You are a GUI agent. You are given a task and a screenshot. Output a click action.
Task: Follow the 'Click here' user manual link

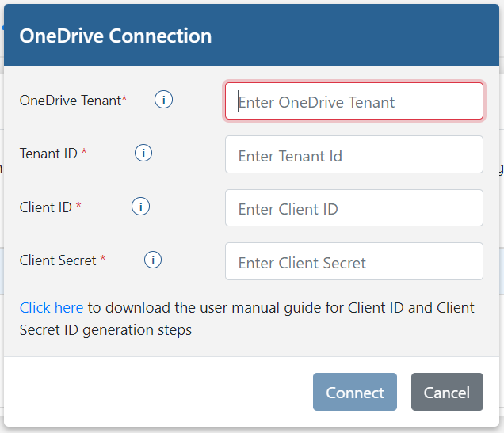pos(52,307)
